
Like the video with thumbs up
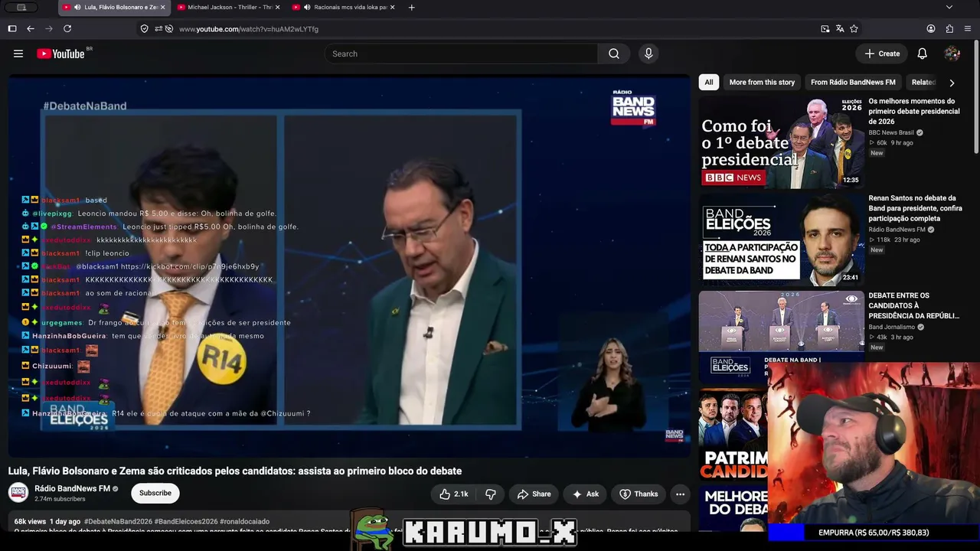[x=453, y=494]
